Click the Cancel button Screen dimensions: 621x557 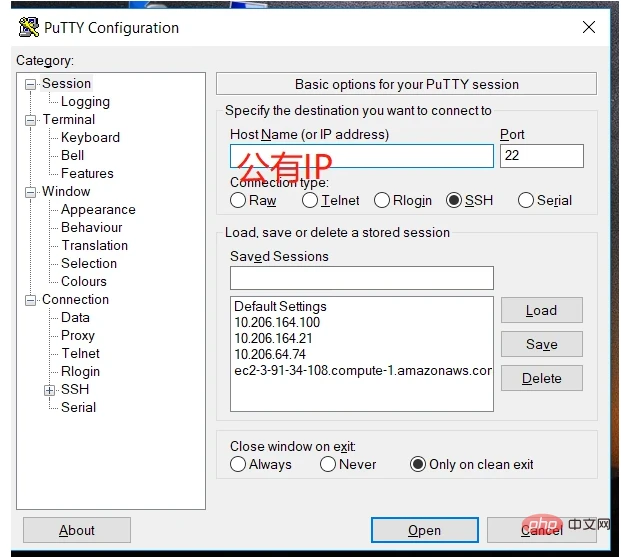click(x=541, y=530)
